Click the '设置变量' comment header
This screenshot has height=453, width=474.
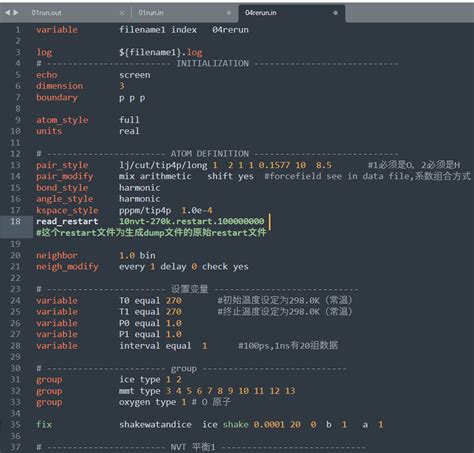(x=189, y=289)
